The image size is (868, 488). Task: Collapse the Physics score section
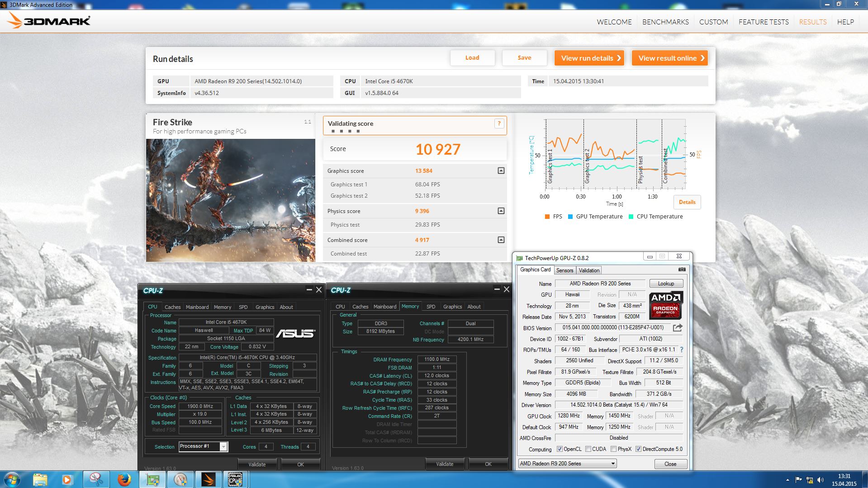(501, 211)
